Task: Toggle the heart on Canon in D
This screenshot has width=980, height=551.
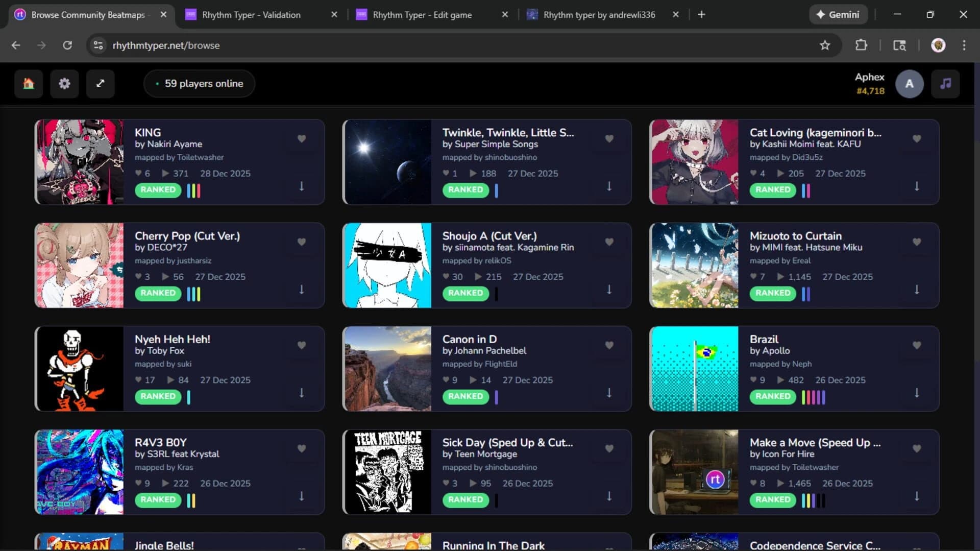Action: pyautogui.click(x=609, y=345)
